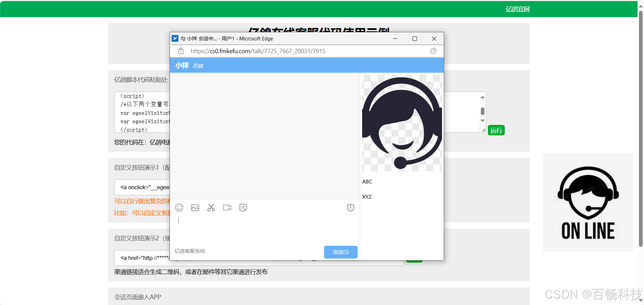644x305 pixels.
Task: Click the chat popup URL address field
Action: 258,51
